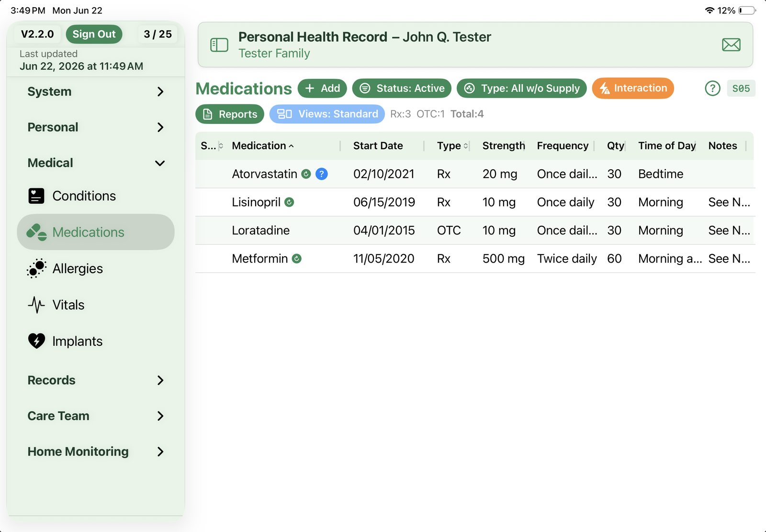Switch the Views: Standard option
The height and width of the screenshot is (532, 766).
click(327, 114)
